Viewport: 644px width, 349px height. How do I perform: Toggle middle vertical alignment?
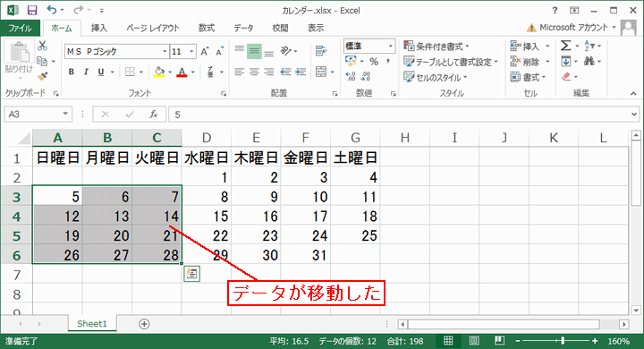point(254,51)
